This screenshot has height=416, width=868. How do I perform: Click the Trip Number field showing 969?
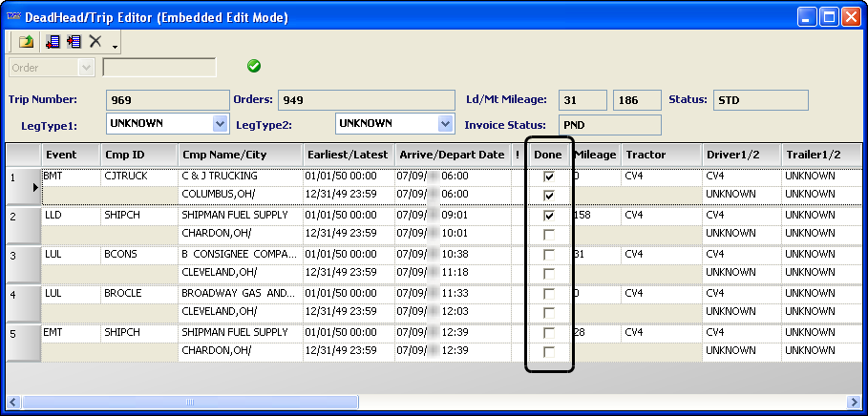[x=166, y=100]
